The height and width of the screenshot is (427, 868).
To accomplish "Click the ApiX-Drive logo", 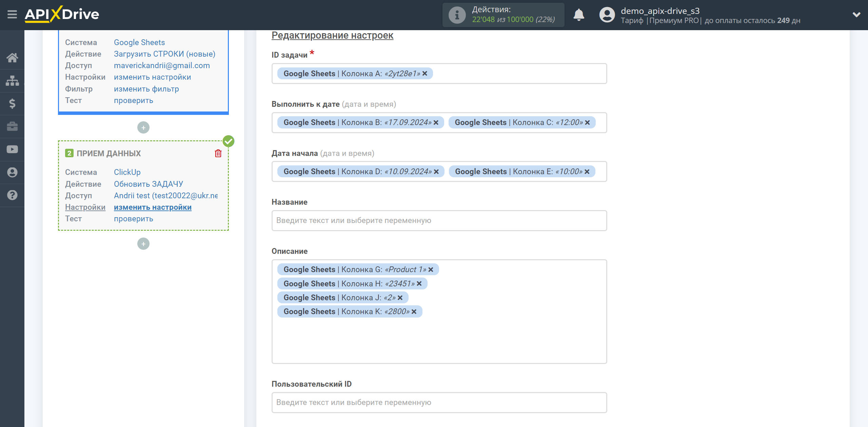I will click(62, 14).
